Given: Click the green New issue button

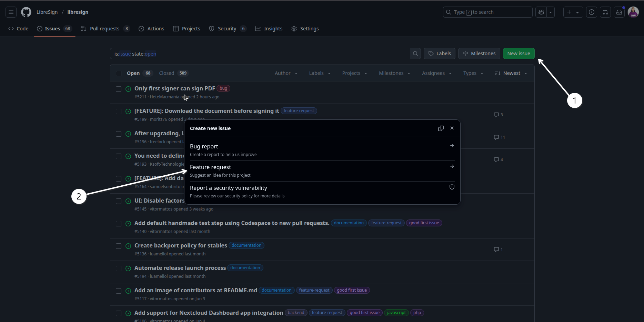Looking at the screenshot, I should tap(519, 53).
